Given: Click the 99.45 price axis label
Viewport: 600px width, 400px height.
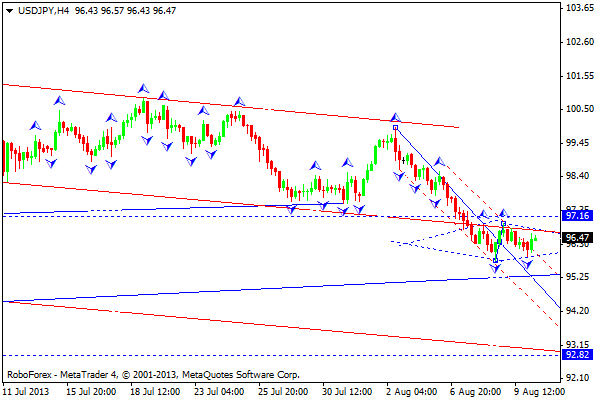Looking at the screenshot, I should coord(577,143).
